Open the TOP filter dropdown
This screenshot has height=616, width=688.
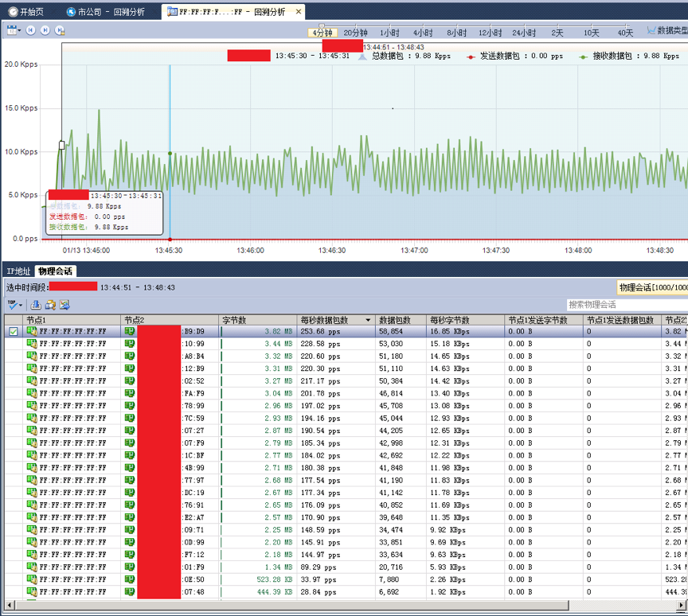tap(14, 305)
